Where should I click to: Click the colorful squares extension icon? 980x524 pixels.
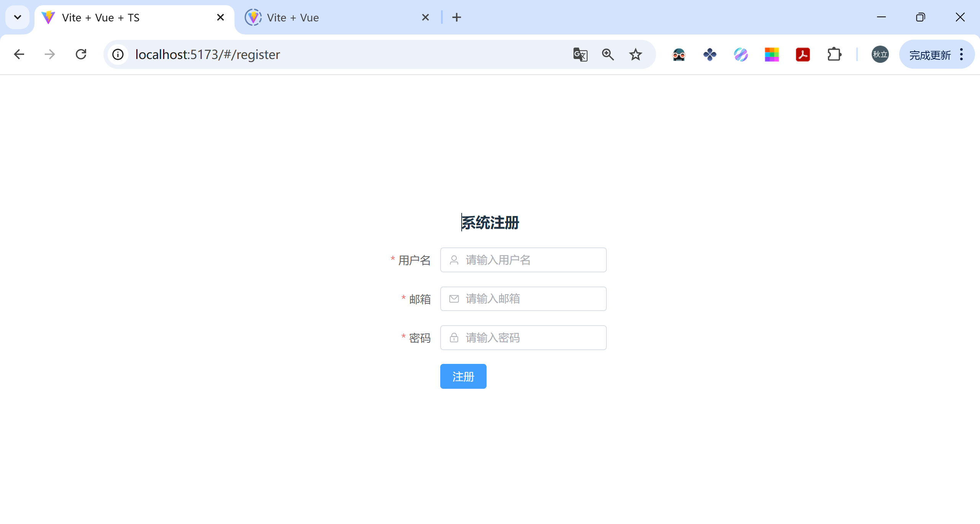(772, 55)
